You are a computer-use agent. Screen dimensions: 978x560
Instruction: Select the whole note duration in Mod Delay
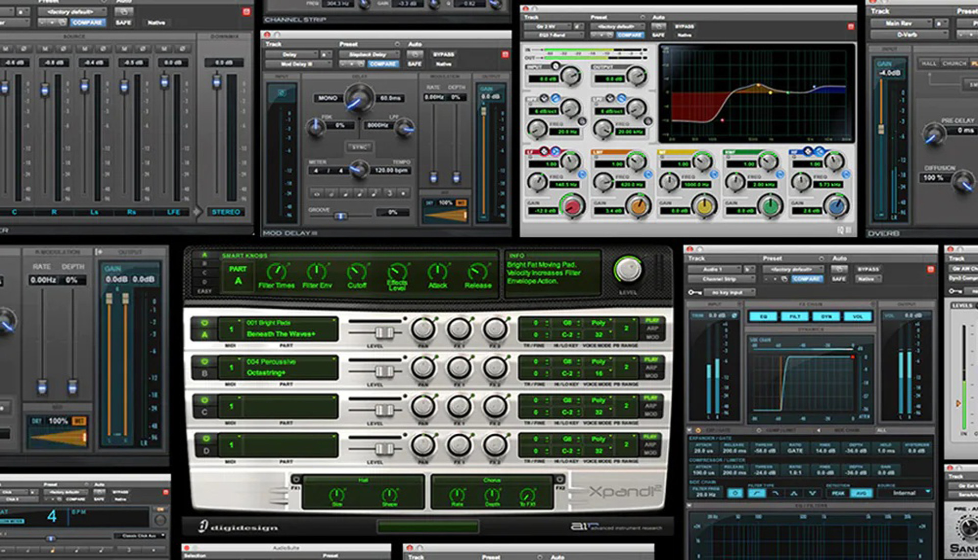[317, 194]
